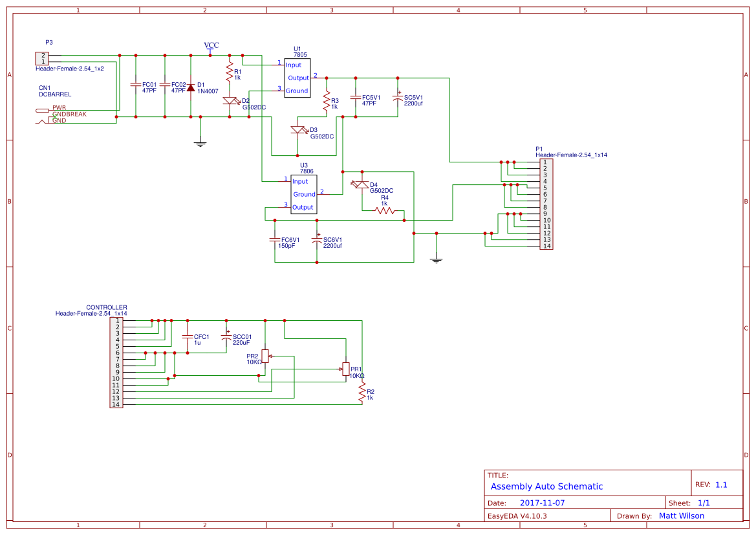Click the DC barrel jack symbol CN1
Image resolution: width=756 pixels, height=535 pixels.
pos(44,110)
